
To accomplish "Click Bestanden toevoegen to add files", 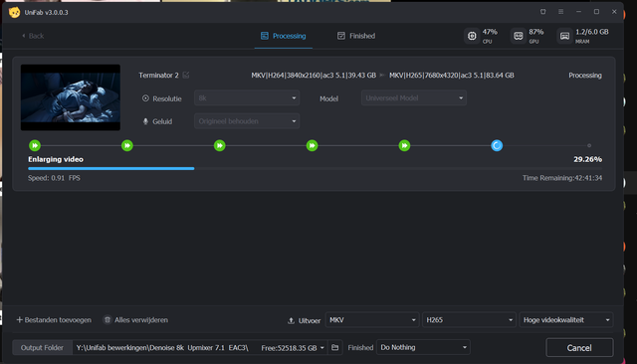I will point(54,320).
